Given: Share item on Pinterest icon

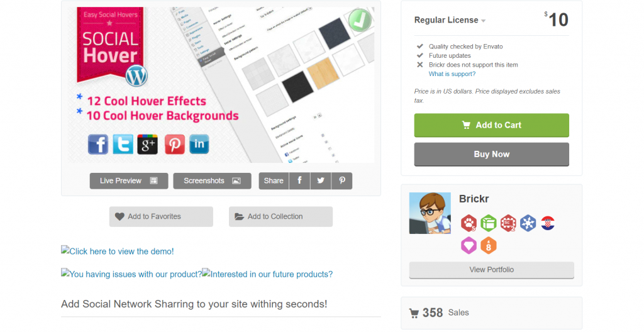Looking at the screenshot, I should point(342,180).
